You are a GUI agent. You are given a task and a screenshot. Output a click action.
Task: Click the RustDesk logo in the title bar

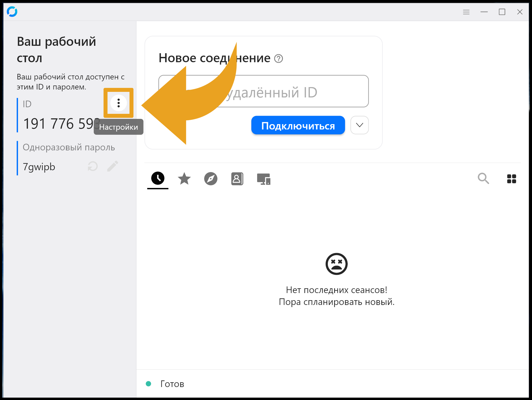point(12,12)
